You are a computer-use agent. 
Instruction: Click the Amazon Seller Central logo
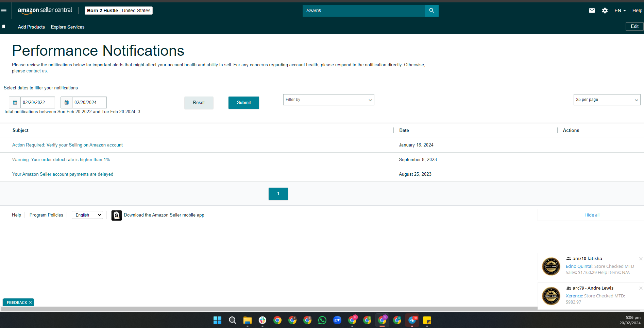(x=45, y=11)
